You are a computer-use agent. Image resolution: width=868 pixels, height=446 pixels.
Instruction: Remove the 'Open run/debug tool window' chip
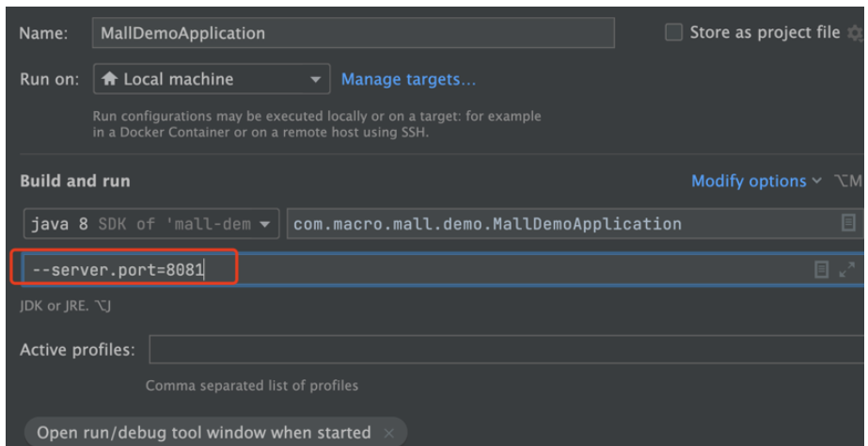389,433
